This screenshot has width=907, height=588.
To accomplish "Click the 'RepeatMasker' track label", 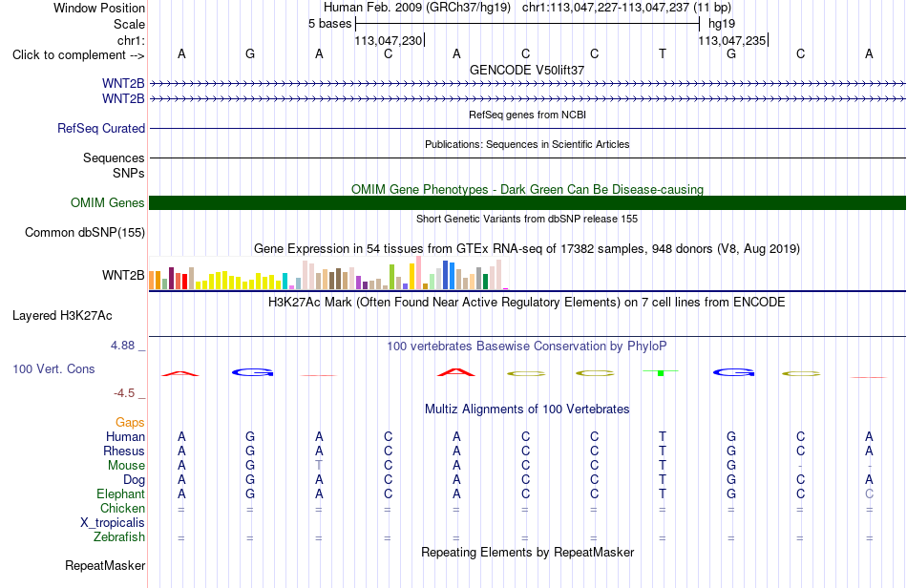I will tap(105, 565).
